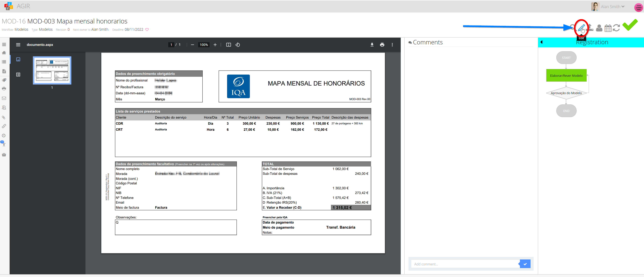
Task: Open PDF viewer more options menu
Action: 392,45
